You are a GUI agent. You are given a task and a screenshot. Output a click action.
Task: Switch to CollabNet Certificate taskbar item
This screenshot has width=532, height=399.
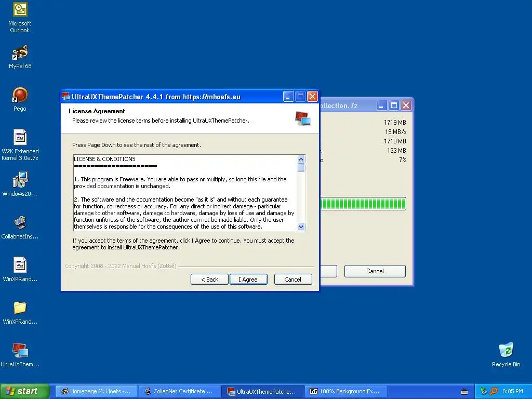tap(179, 391)
